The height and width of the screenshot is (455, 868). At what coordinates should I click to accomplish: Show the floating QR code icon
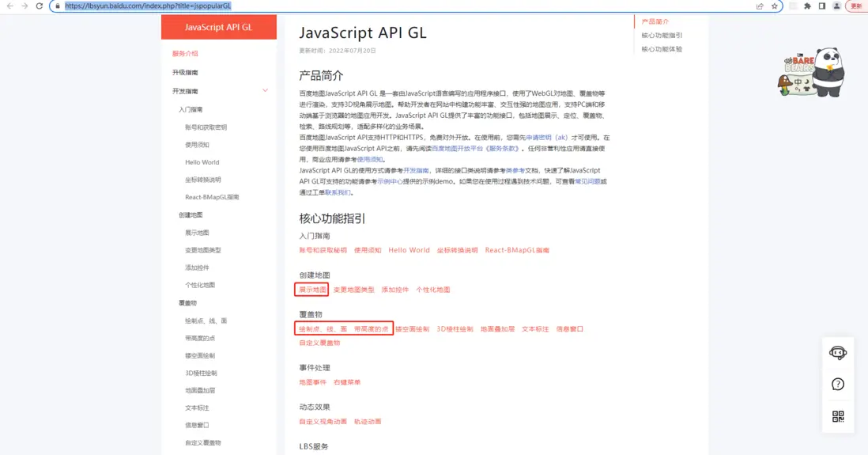(837, 416)
